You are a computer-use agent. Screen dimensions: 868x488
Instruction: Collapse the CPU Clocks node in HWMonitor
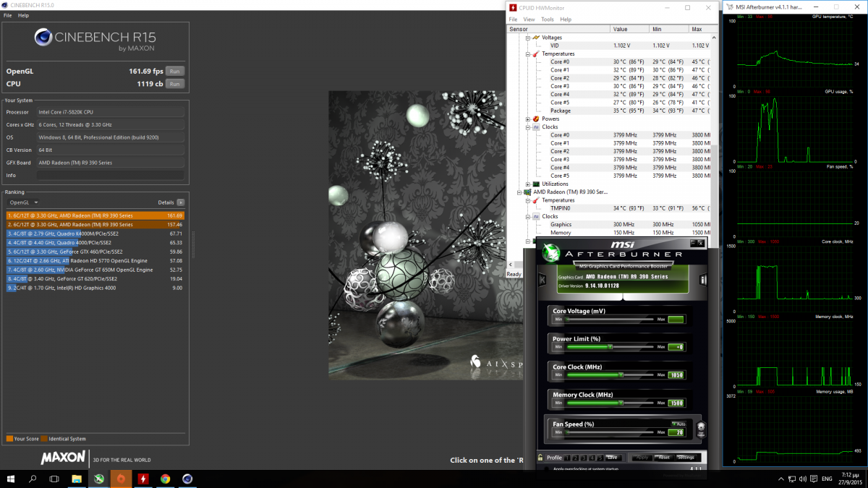coord(528,127)
